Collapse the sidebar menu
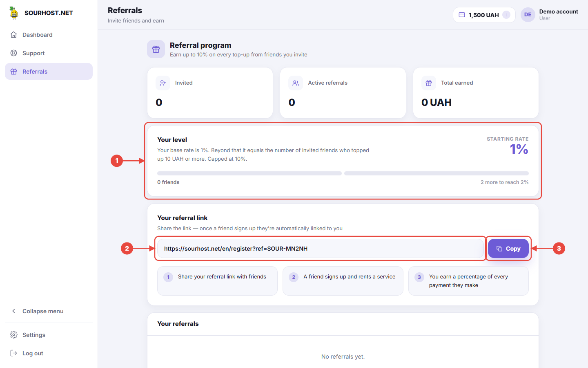The height and width of the screenshot is (368, 588). pyautogui.click(x=49, y=311)
